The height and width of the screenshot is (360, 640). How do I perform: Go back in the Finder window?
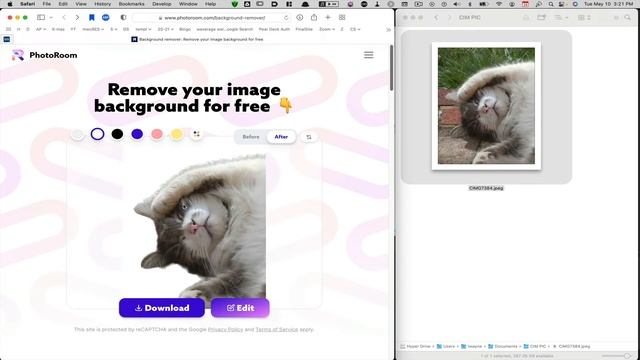pyautogui.click(x=436, y=18)
